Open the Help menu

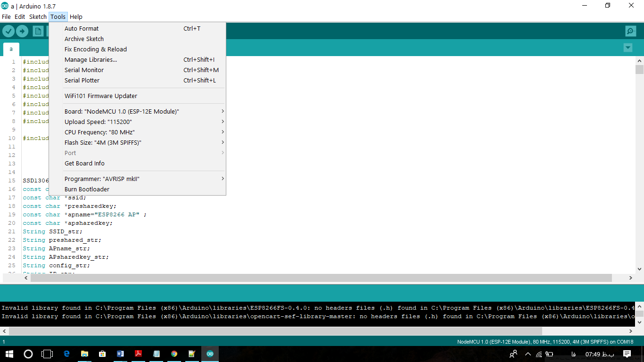tap(76, 16)
